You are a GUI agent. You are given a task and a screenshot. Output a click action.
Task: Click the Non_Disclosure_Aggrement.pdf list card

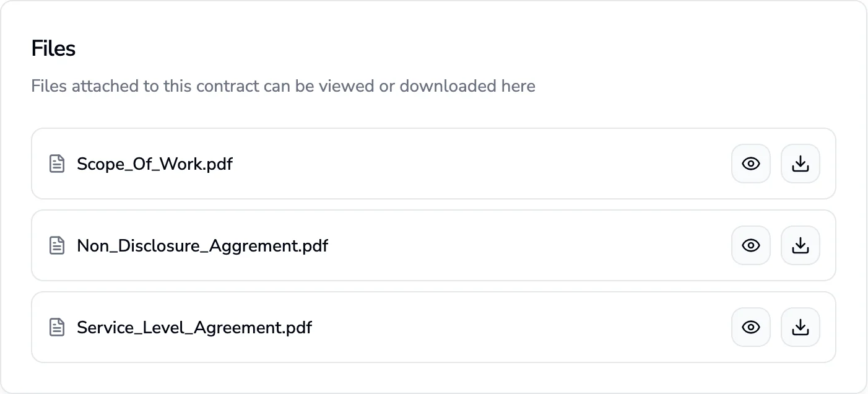click(x=433, y=245)
